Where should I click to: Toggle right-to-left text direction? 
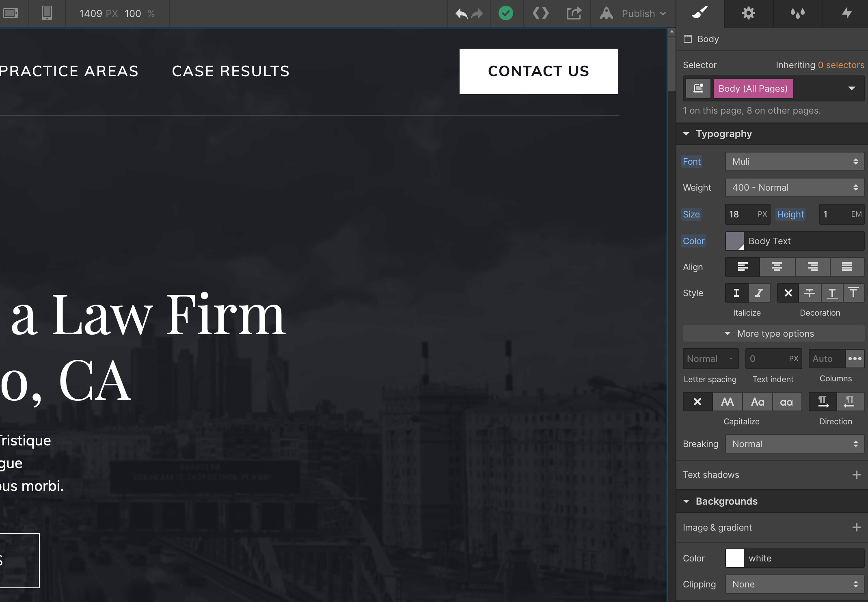click(851, 402)
